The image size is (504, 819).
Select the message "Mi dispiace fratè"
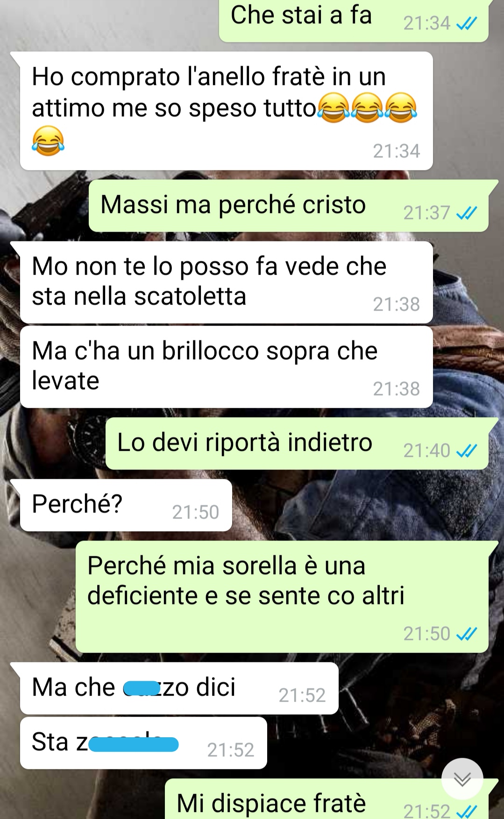click(327, 800)
